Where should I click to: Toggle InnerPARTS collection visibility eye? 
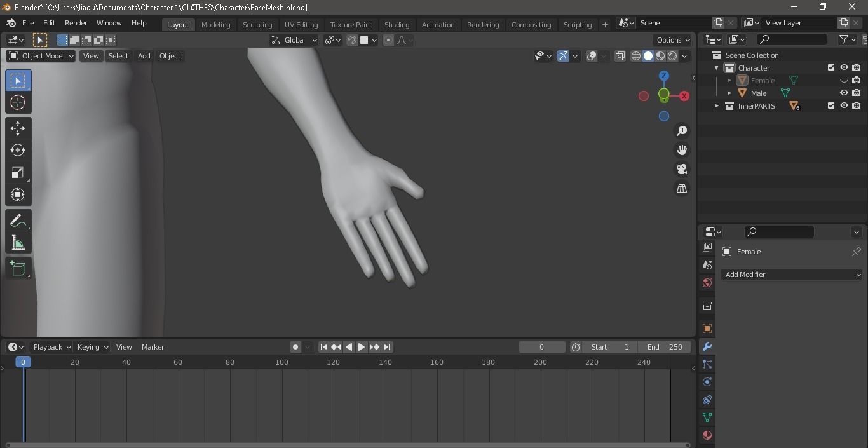tap(844, 105)
